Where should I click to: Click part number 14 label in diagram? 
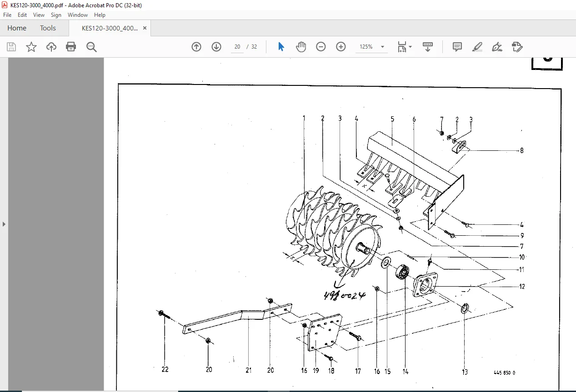pos(405,371)
